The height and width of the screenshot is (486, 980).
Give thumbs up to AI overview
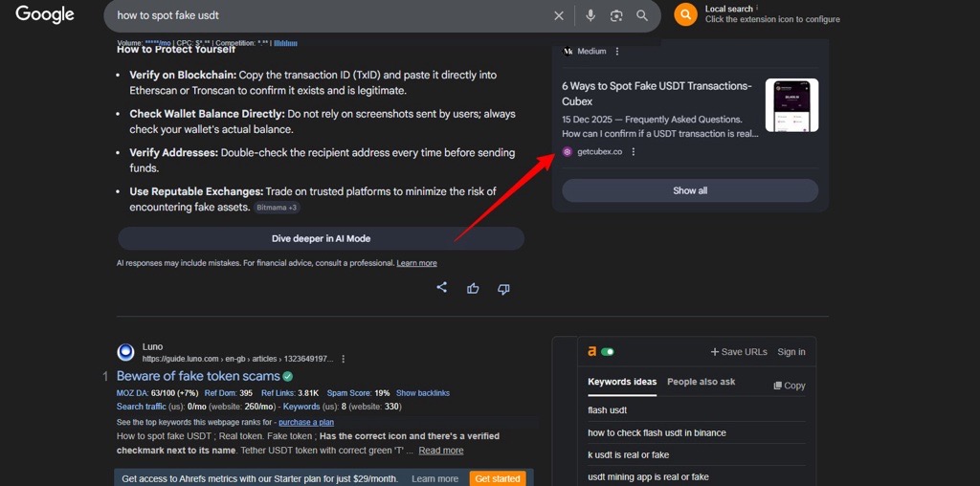pos(473,288)
